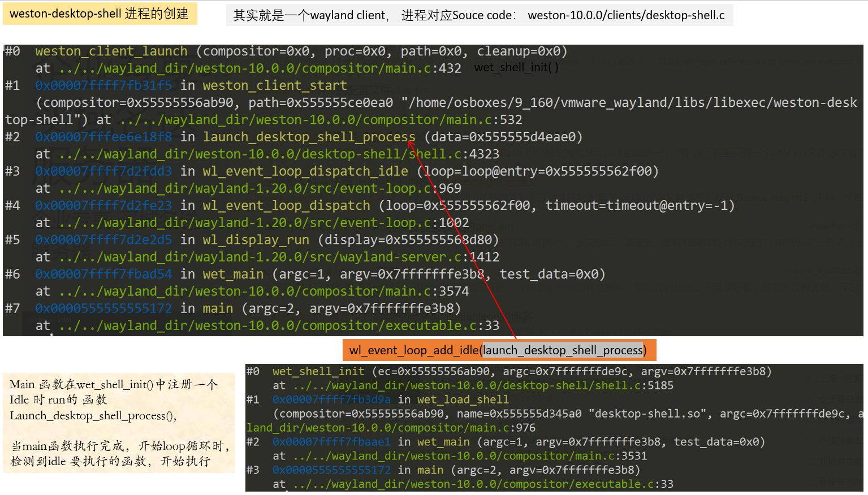Click address 0x00007ffff7d2fe23 in frame #4
This screenshot has height=495, width=868.
click(103, 206)
